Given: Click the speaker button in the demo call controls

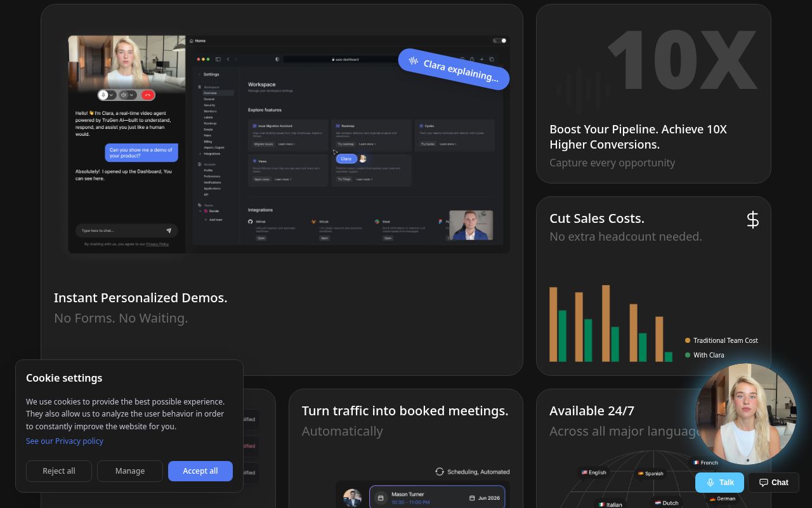Looking at the screenshot, I should (124, 95).
